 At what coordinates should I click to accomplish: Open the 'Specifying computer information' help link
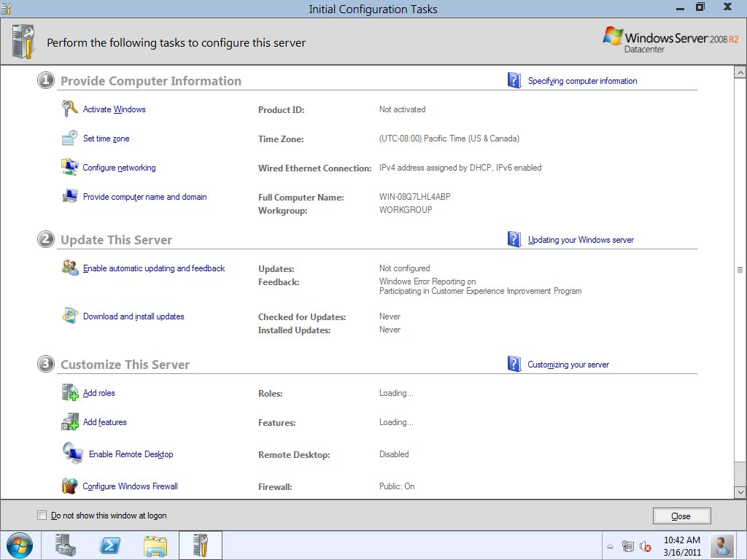point(582,81)
